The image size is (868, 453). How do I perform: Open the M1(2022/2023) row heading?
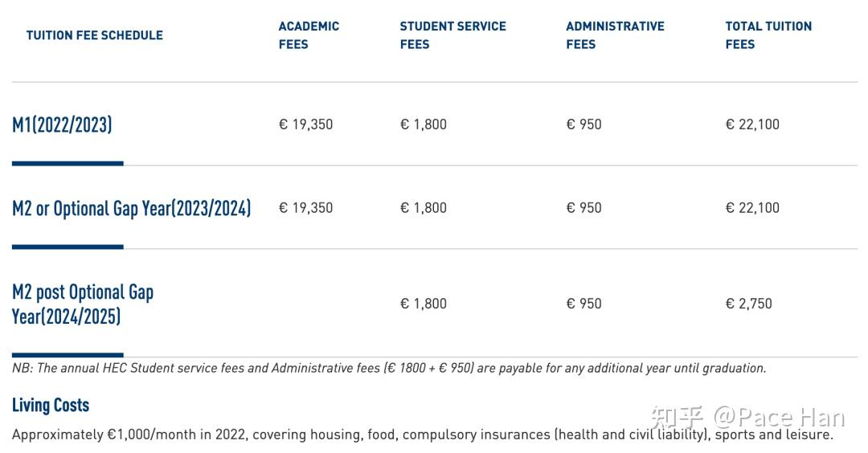pyautogui.click(x=62, y=124)
